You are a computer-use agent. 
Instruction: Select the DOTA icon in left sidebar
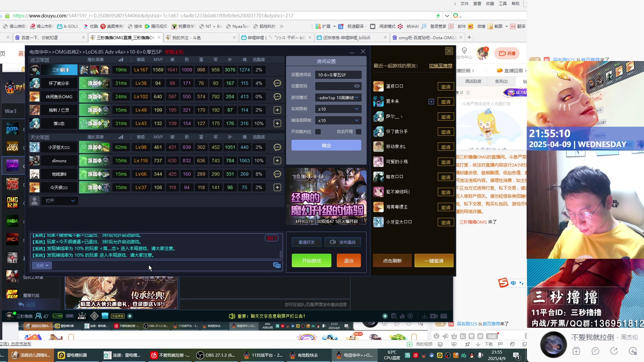click(12, 129)
